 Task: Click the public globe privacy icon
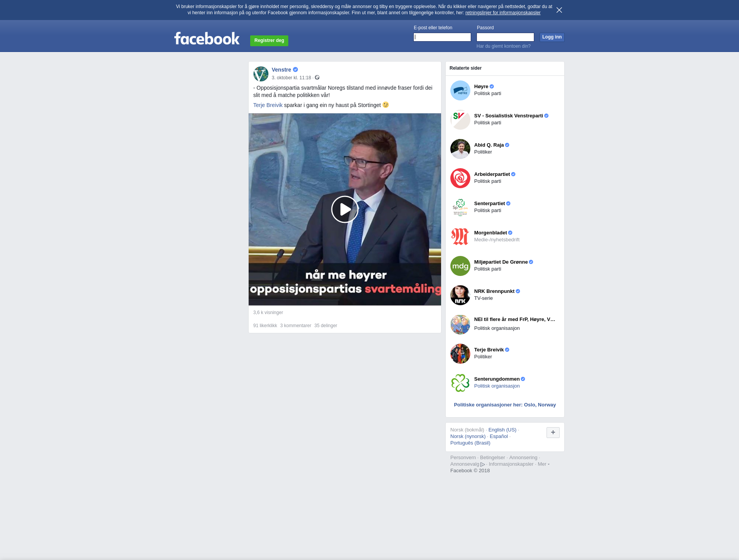click(x=317, y=78)
